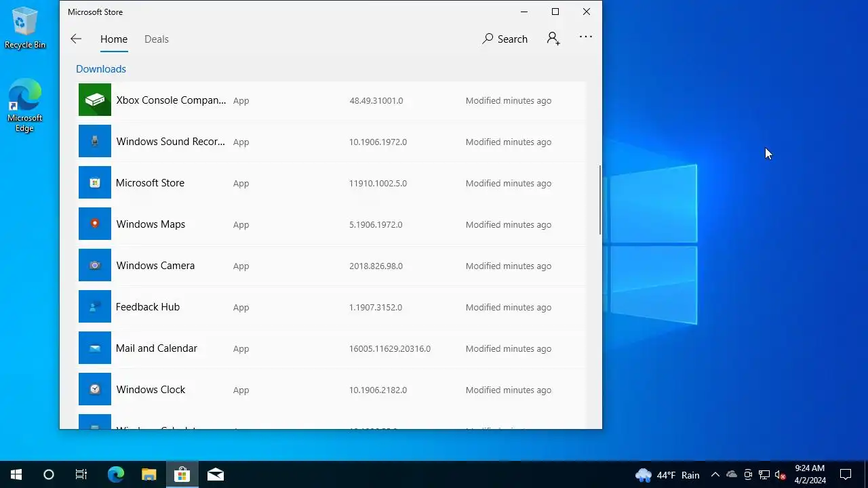Screen dimensions: 868x488
Task: Open Search in Microsoft Store
Action: [505, 39]
